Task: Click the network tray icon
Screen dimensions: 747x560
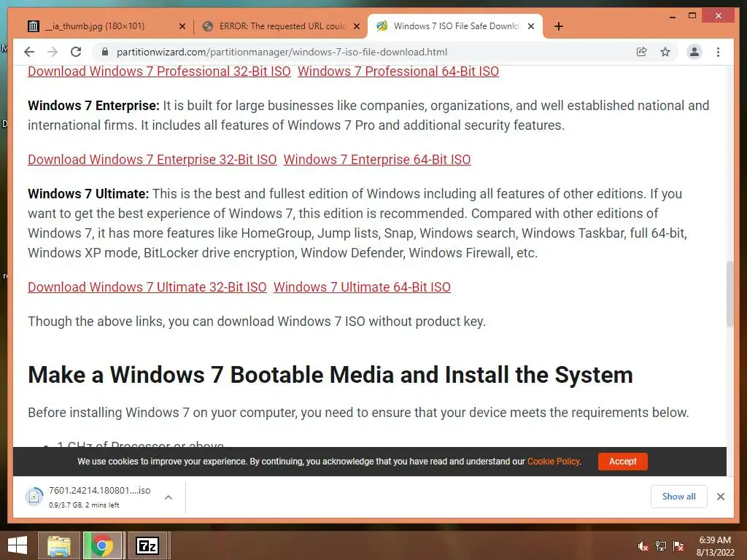Action: pos(661,546)
